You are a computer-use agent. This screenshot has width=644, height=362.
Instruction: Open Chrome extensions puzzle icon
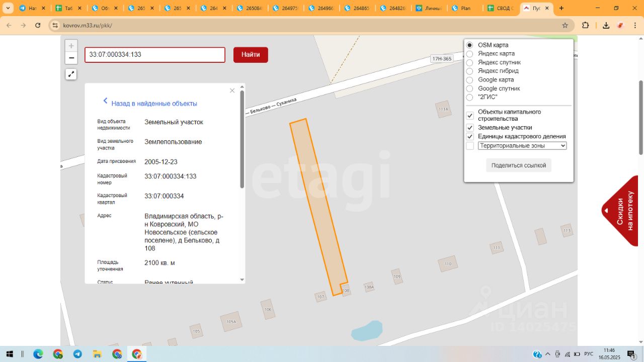tap(585, 25)
